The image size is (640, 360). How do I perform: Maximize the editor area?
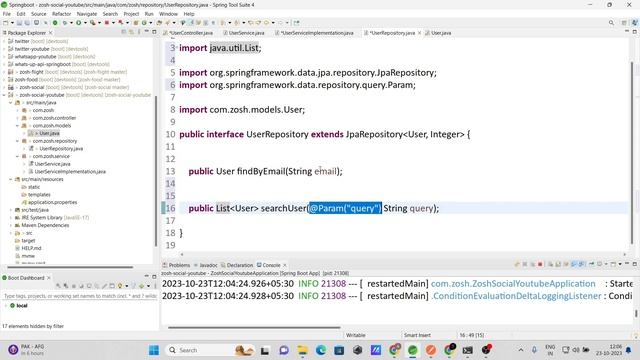[x=634, y=32]
